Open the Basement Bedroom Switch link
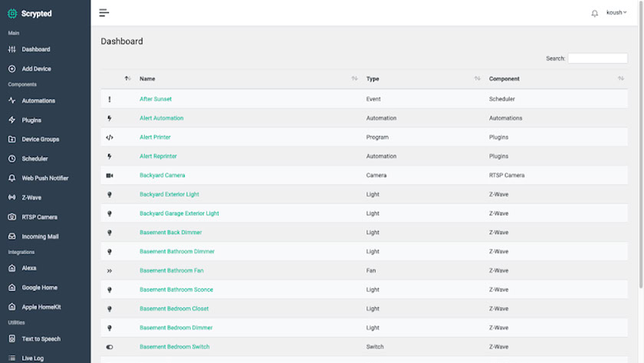The image size is (644, 363). pos(175,347)
